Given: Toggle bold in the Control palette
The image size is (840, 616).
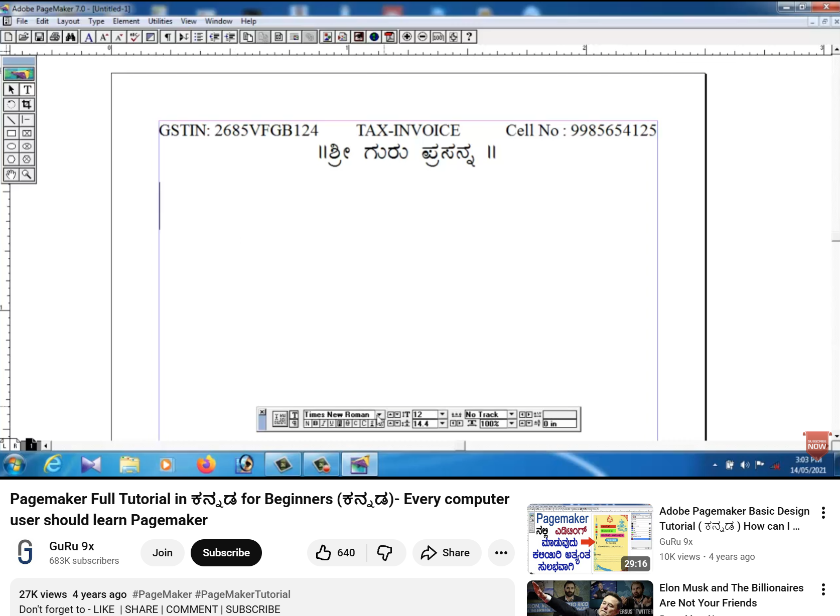Looking at the screenshot, I should point(314,424).
